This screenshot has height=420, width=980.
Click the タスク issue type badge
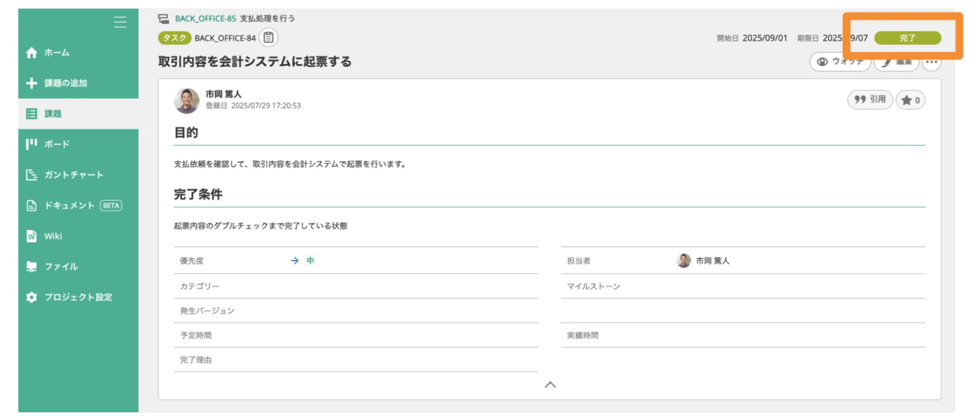(x=175, y=38)
